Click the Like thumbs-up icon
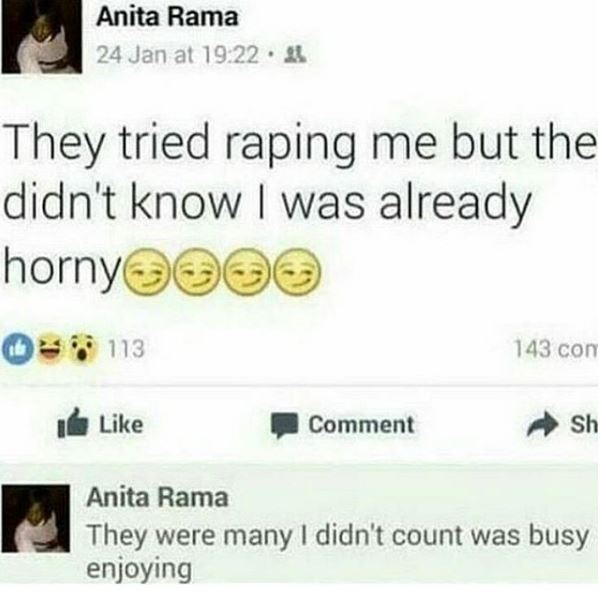Screen dimensions: 606x598 pyautogui.click(x=73, y=423)
